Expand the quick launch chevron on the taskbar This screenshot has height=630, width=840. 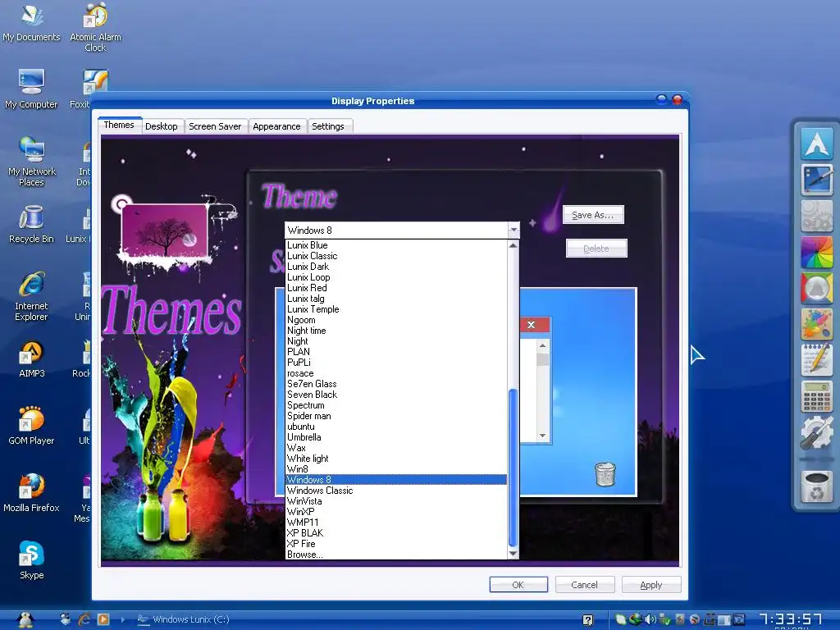point(122,620)
